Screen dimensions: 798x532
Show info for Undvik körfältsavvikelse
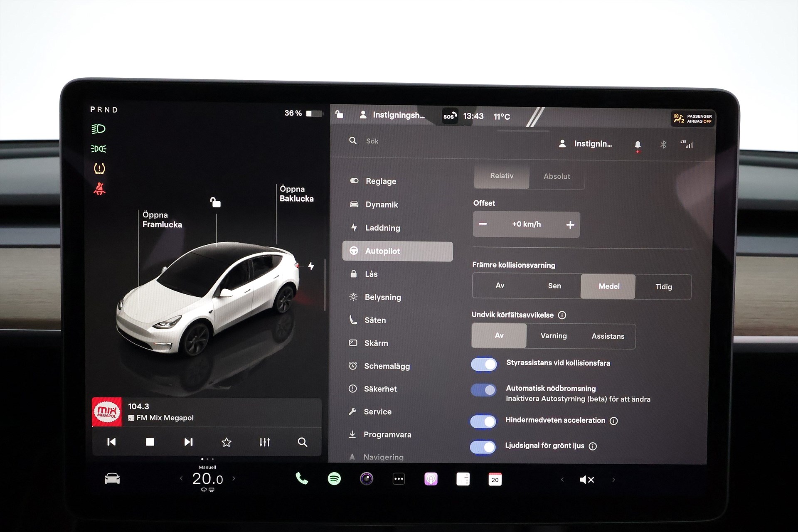click(562, 315)
